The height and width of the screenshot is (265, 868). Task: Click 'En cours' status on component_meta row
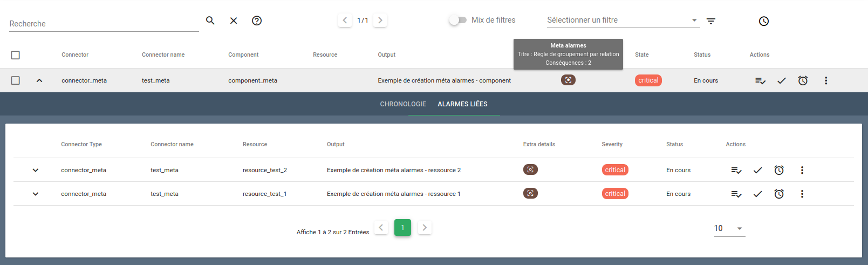point(706,80)
